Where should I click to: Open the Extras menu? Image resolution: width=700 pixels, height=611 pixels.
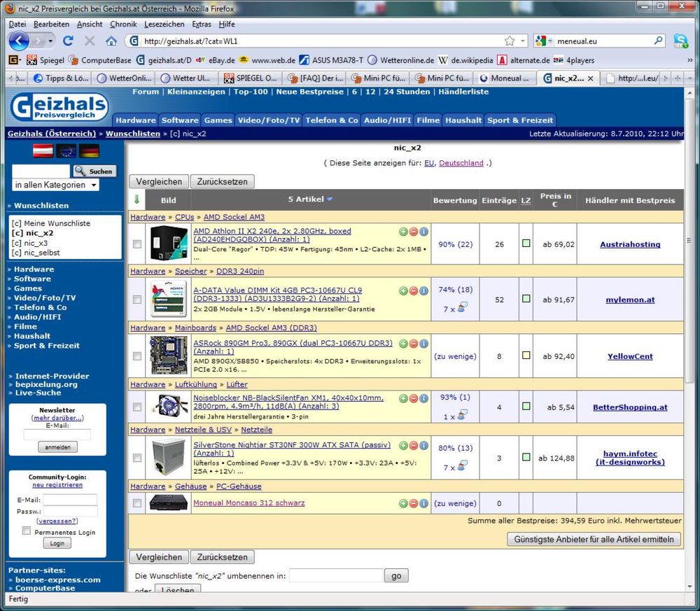pyautogui.click(x=202, y=24)
